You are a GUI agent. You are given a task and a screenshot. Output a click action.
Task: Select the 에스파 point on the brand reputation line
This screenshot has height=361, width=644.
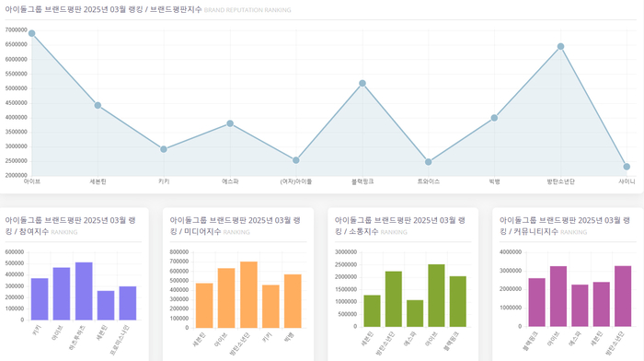[230, 123]
